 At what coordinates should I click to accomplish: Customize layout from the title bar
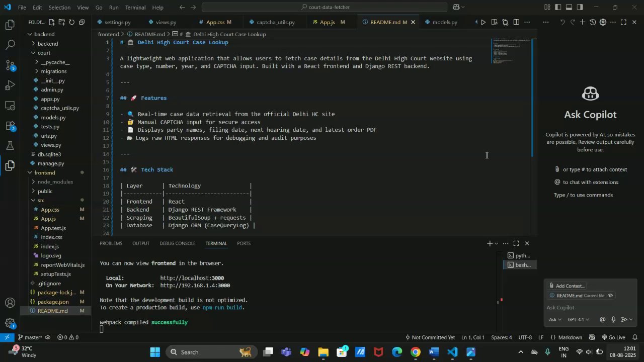(547, 8)
